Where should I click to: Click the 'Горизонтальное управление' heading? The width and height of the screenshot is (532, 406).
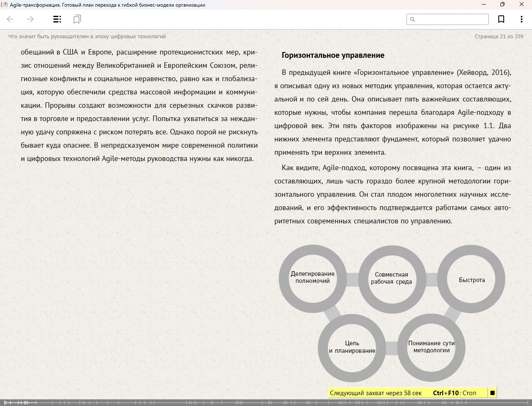pyautogui.click(x=333, y=55)
